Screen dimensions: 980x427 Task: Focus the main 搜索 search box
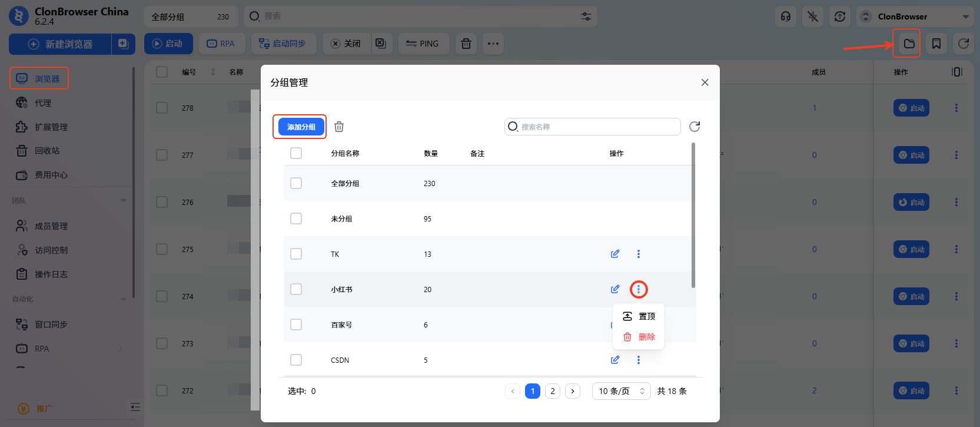421,16
